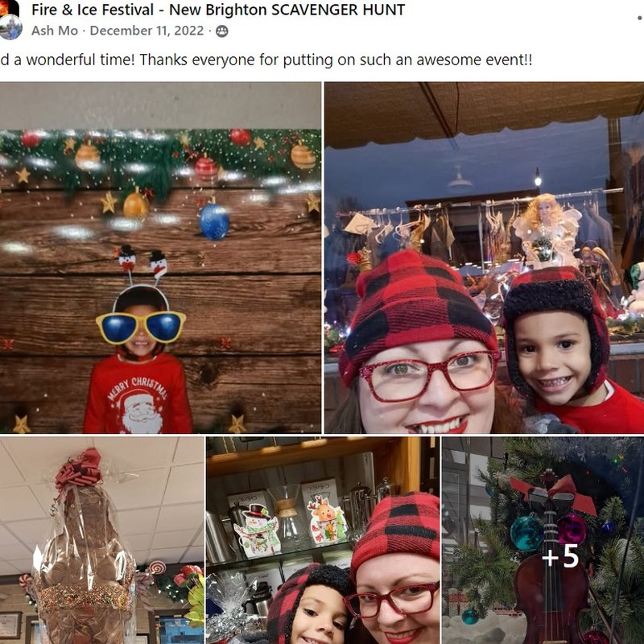Open the photo with snowman coffee boxes
The height and width of the screenshot is (644, 644).
pos(323,540)
